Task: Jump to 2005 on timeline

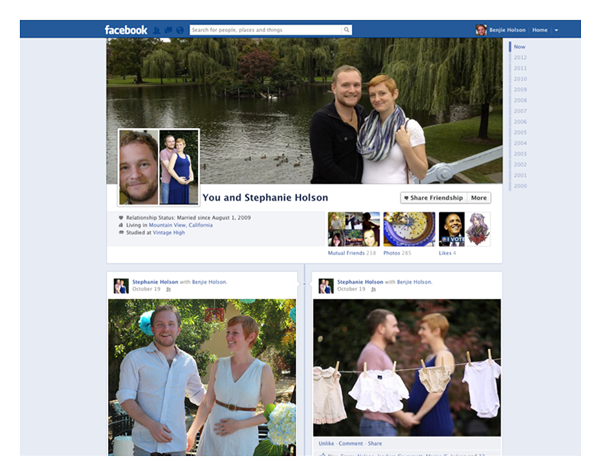Action: [x=520, y=132]
